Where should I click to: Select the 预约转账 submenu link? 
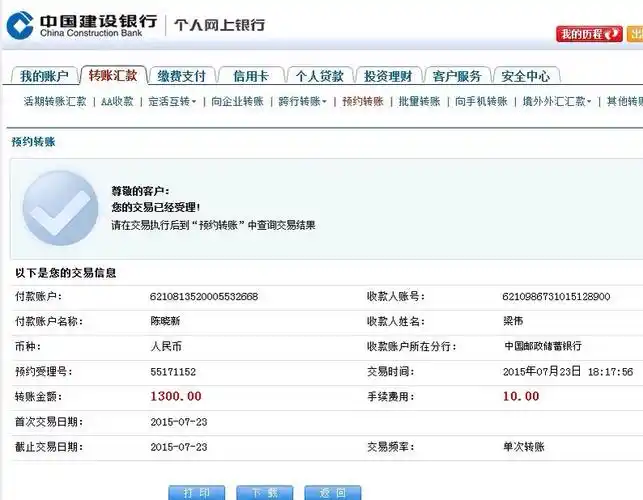(363, 101)
